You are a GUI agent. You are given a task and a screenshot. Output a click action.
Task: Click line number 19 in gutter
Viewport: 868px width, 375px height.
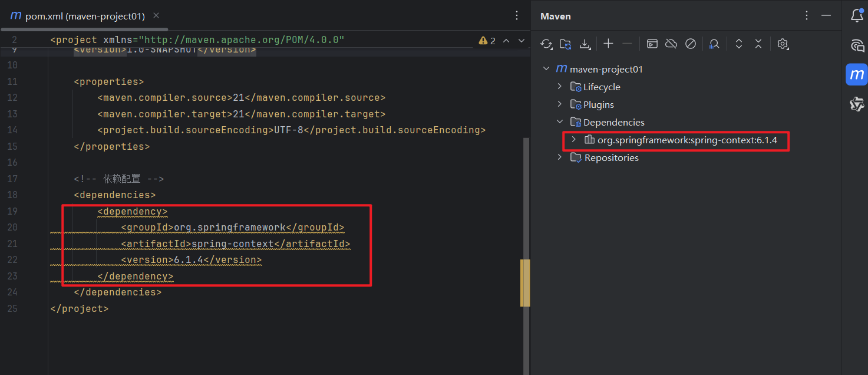click(12, 211)
